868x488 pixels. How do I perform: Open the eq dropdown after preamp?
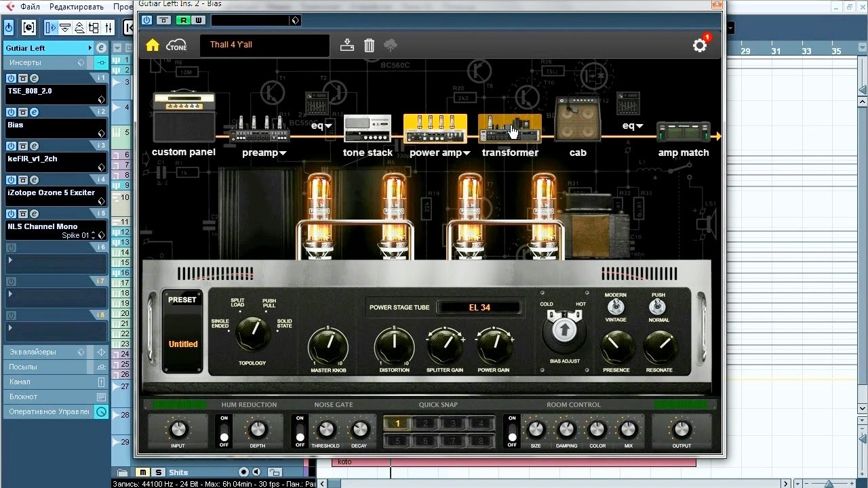328,126
